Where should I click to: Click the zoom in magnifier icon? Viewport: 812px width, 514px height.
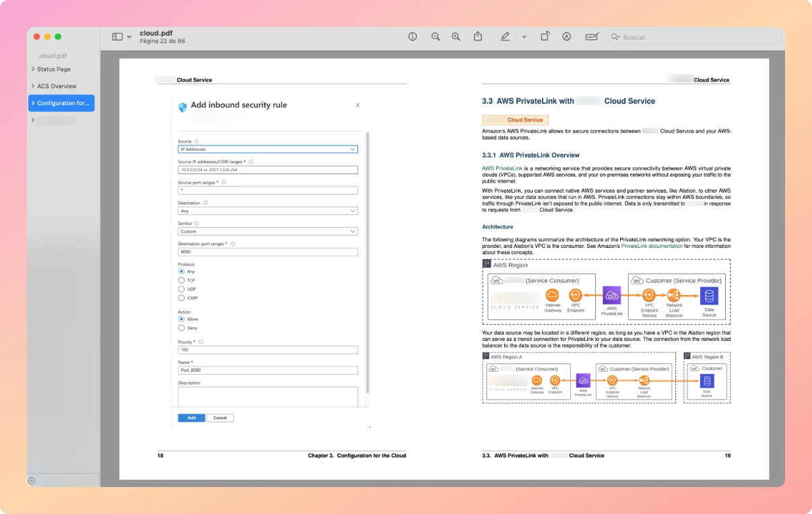(x=456, y=36)
